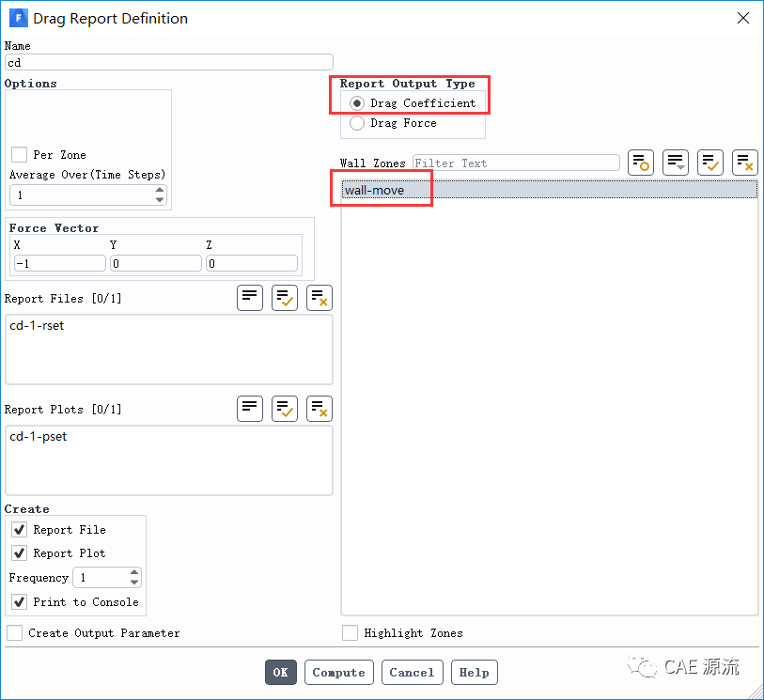Click the Wall Zones filter-match icon with circle
This screenshot has height=700, width=764.
tap(641, 163)
